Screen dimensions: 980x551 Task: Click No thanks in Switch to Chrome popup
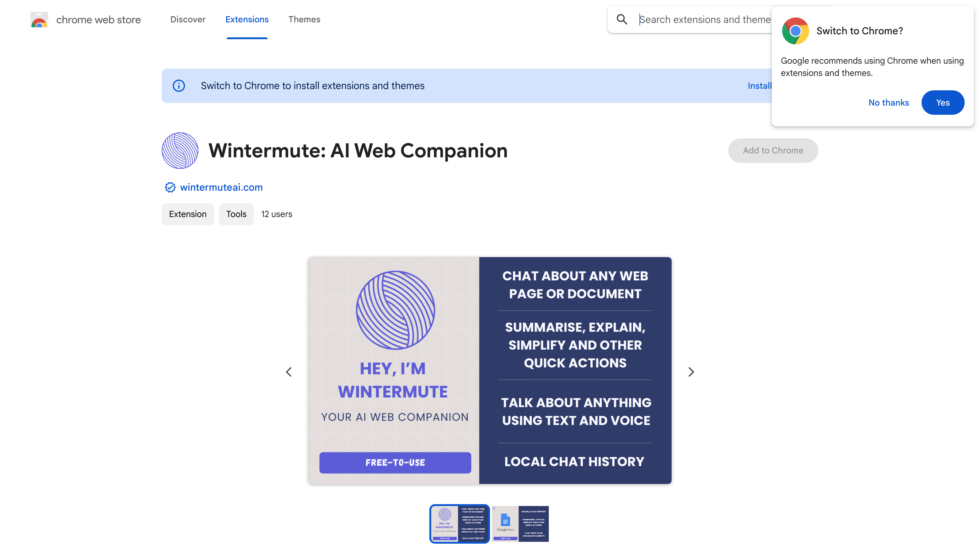(x=888, y=102)
